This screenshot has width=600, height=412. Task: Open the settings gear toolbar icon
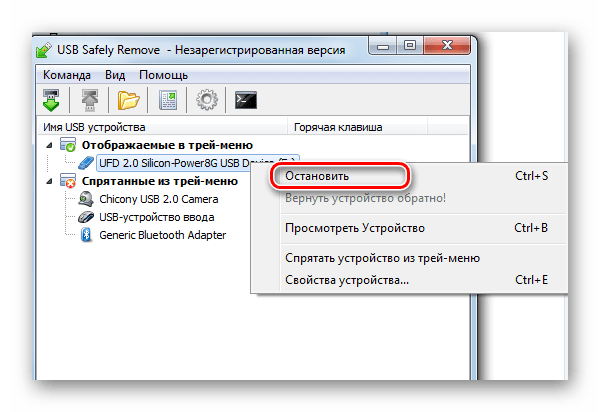[207, 100]
